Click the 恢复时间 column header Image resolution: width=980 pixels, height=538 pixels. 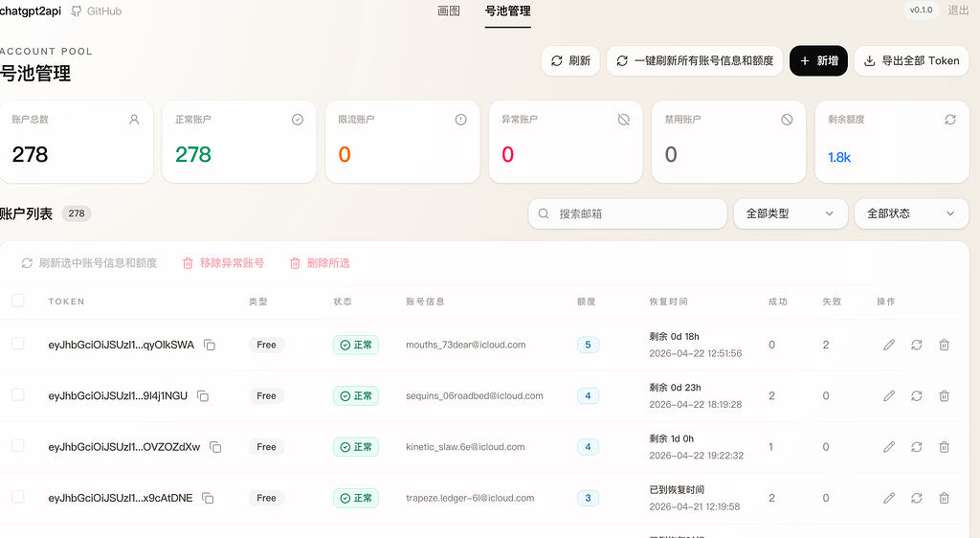click(x=668, y=302)
